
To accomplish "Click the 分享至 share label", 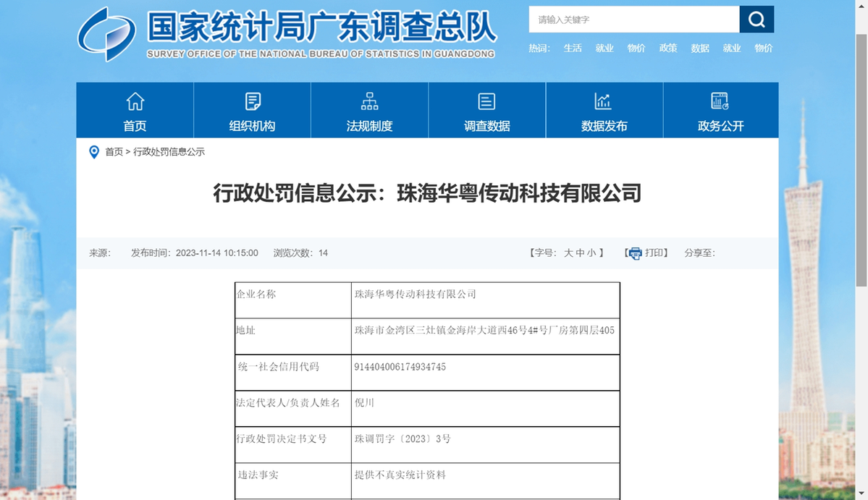I will (700, 253).
